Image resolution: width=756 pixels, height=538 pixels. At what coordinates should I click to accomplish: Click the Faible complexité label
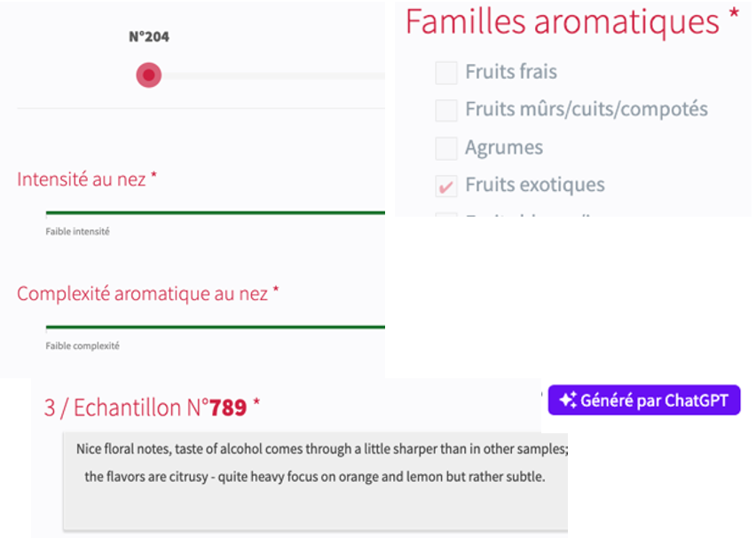coord(83,345)
